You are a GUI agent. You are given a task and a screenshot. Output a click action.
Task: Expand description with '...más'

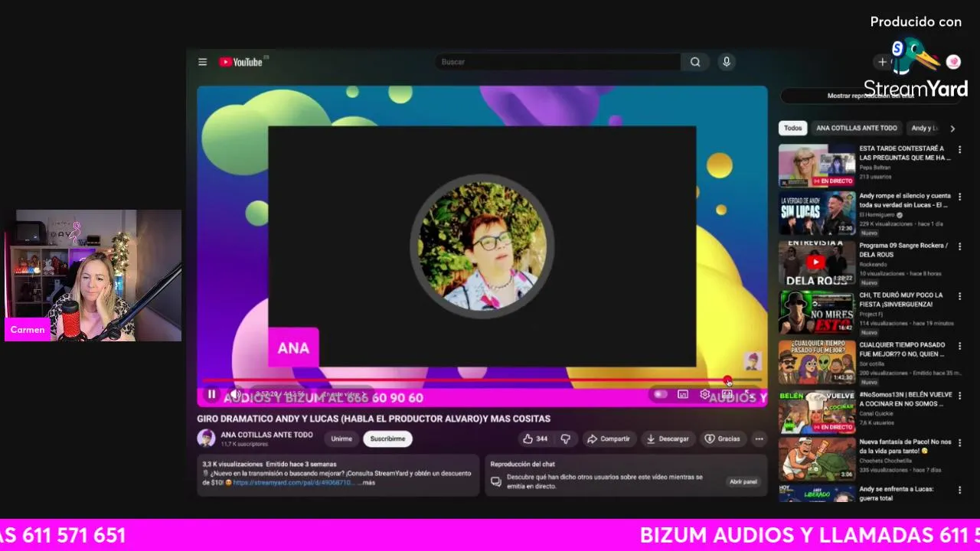[x=367, y=483]
